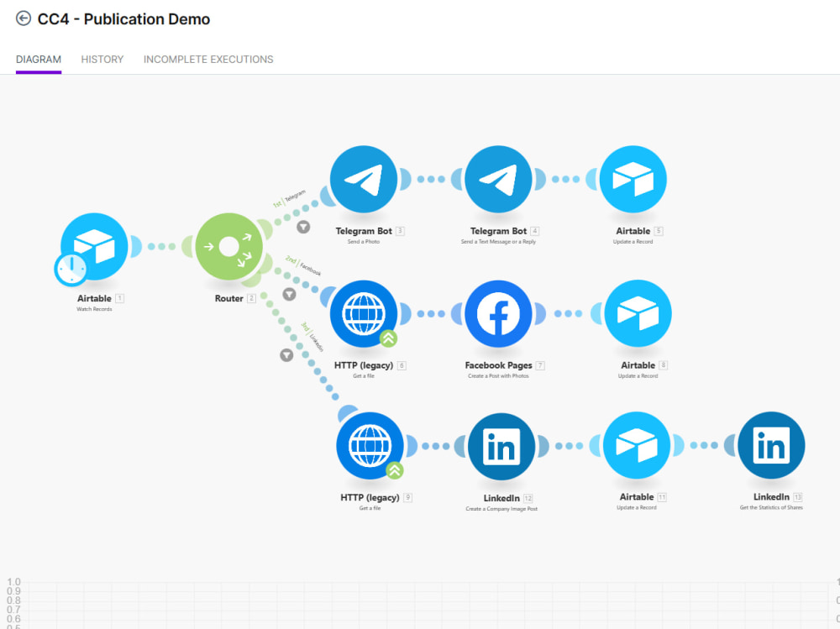Open Telegram Bot Send a Photo module
The image size is (840, 629).
point(364,179)
